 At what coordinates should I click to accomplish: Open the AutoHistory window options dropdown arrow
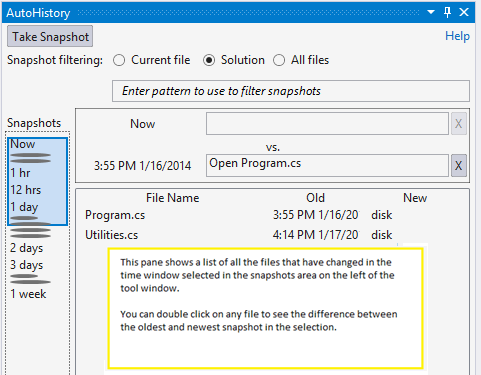tap(431, 12)
